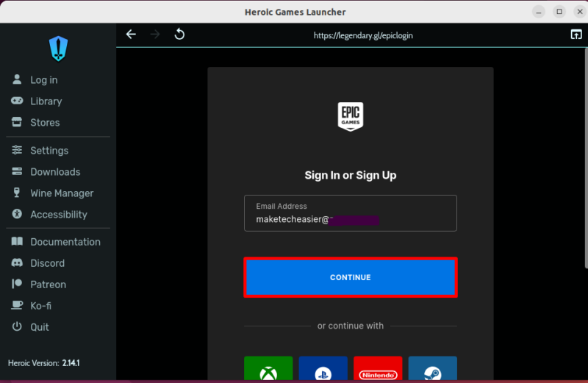Screen dimensions: 588x383
Task: Open the Stores section
Action: [x=45, y=123]
